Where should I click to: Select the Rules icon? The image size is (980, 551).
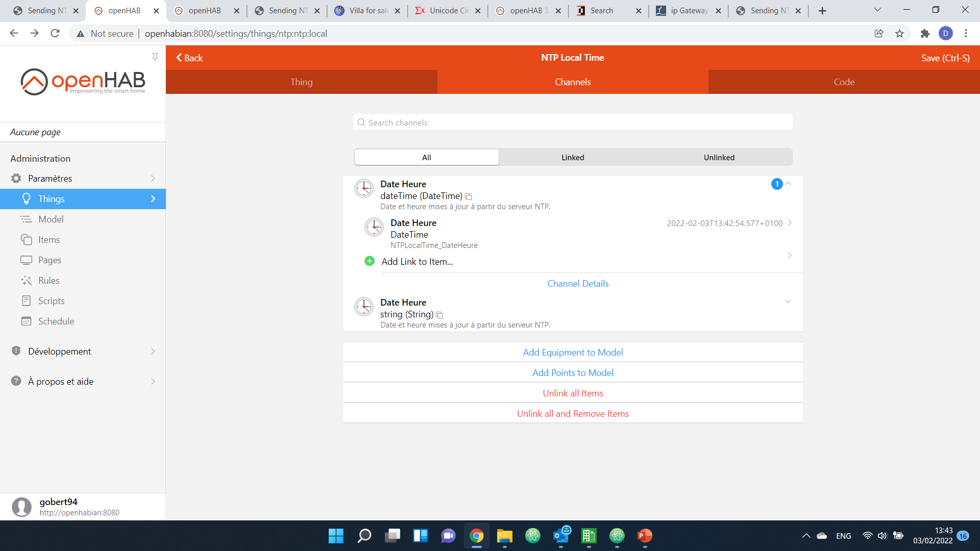(x=27, y=280)
